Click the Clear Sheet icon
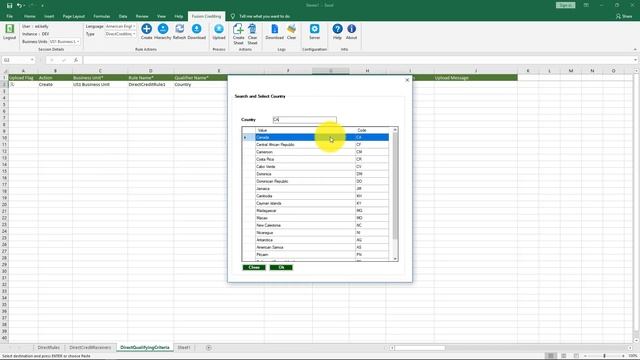This screenshot has height=360, width=640. point(252,34)
